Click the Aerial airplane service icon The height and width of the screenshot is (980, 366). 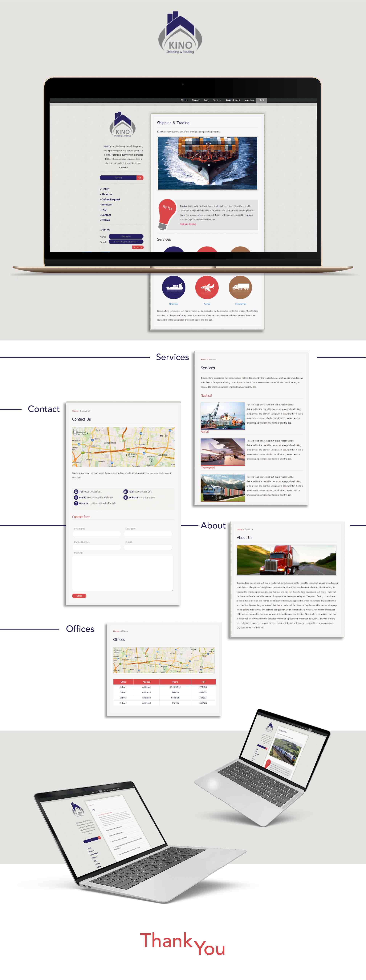tap(207, 287)
